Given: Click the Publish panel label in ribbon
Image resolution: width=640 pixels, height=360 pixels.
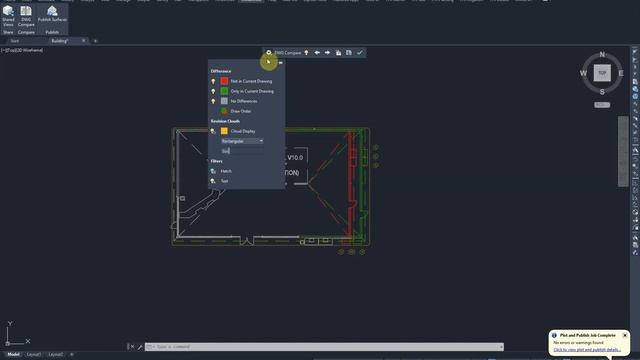Looking at the screenshot, I should (52, 32).
